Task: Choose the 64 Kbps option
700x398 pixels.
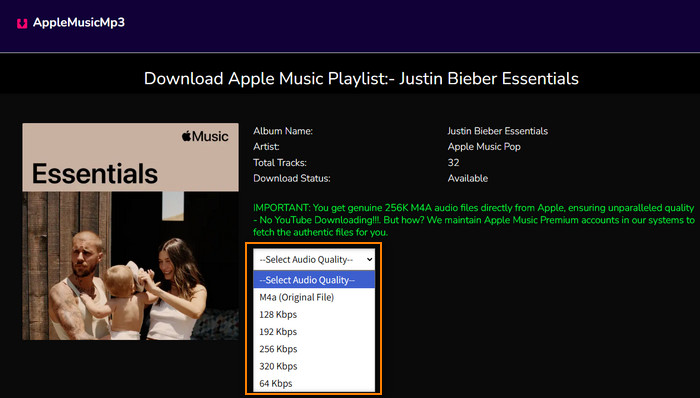Action: (314, 383)
